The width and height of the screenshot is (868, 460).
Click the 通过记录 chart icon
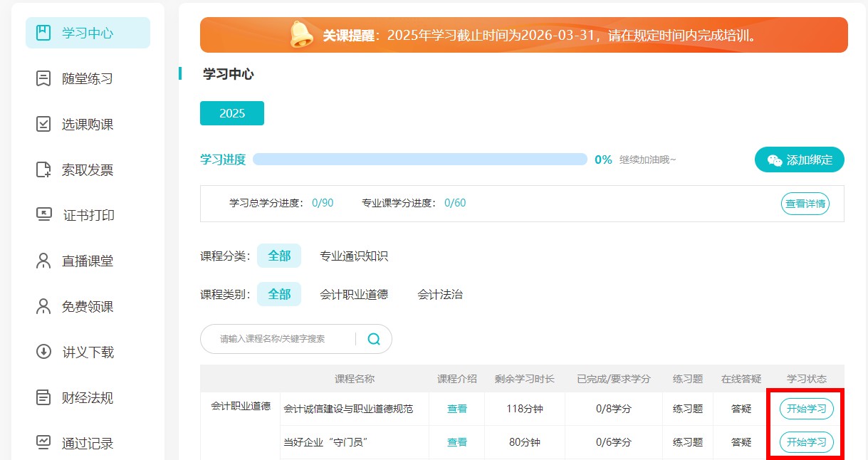(x=43, y=443)
